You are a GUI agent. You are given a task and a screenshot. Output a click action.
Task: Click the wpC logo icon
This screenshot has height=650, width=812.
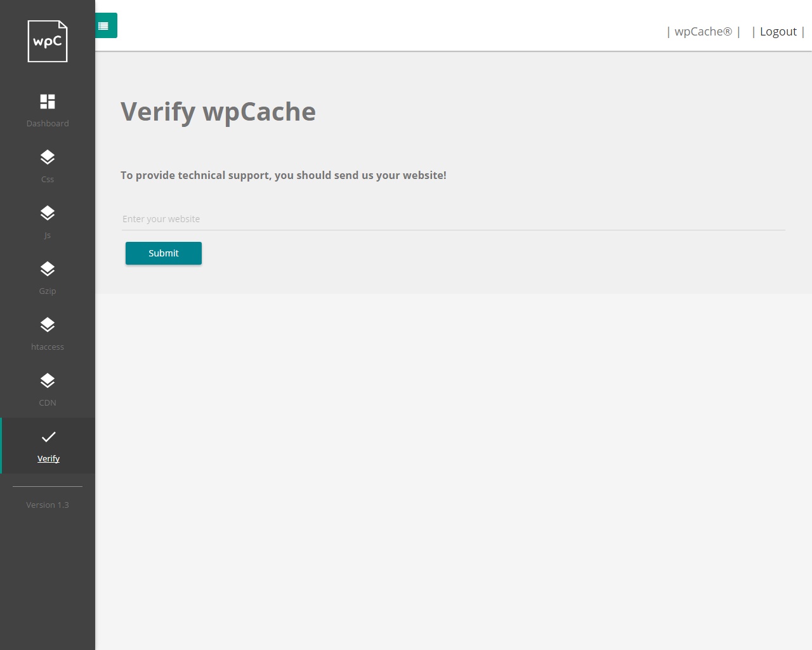[48, 41]
